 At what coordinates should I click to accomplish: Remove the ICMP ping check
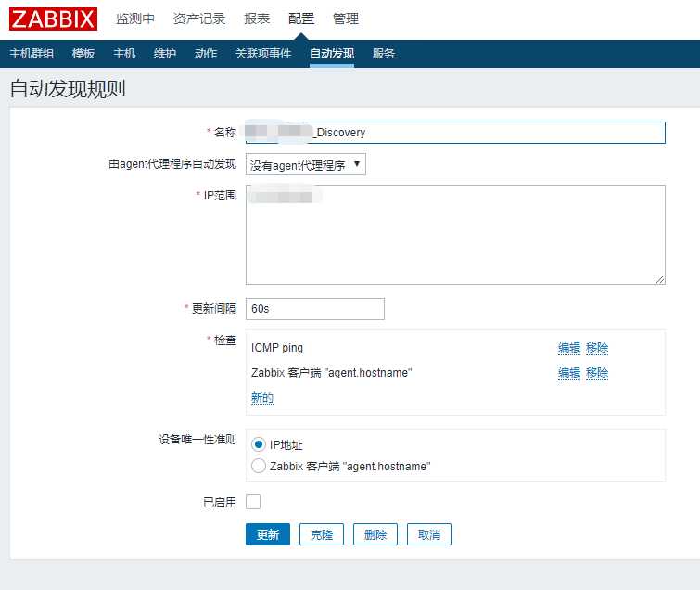597,348
